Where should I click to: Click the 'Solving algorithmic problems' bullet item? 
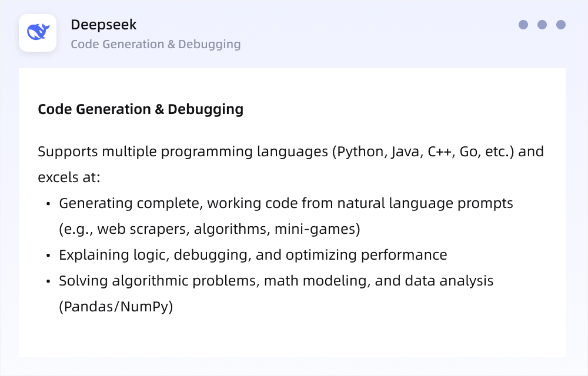point(276,281)
